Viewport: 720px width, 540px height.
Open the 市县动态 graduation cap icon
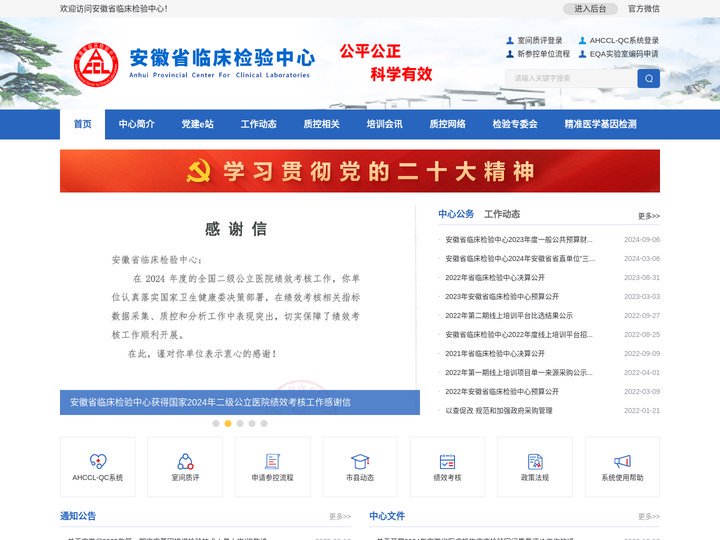[360, 461]
